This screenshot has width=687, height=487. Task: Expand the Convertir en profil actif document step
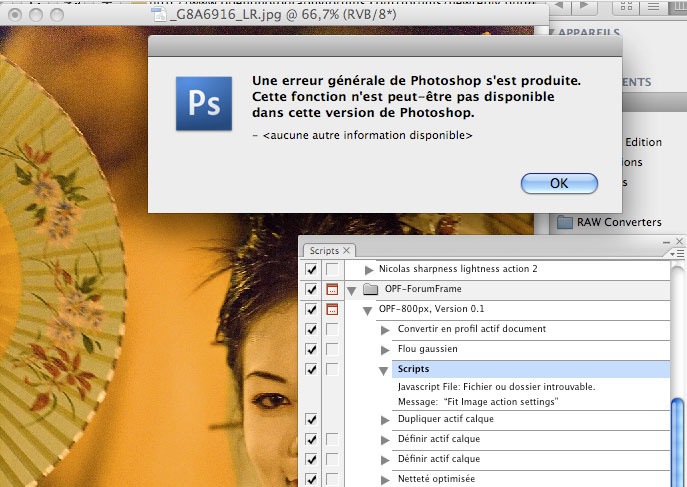[385, 329]
